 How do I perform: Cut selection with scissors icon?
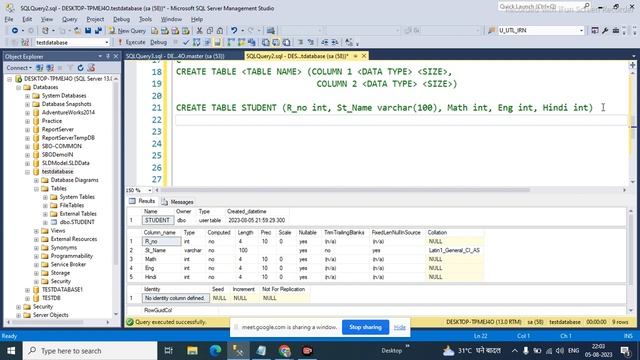pyautogui.click(x=200, y=31)
